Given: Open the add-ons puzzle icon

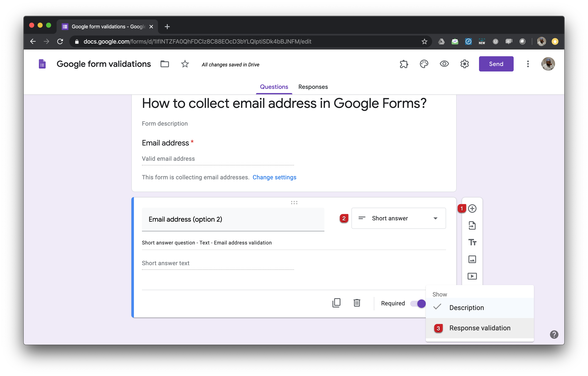Looking at the screenshot, I should coord(404,64).
